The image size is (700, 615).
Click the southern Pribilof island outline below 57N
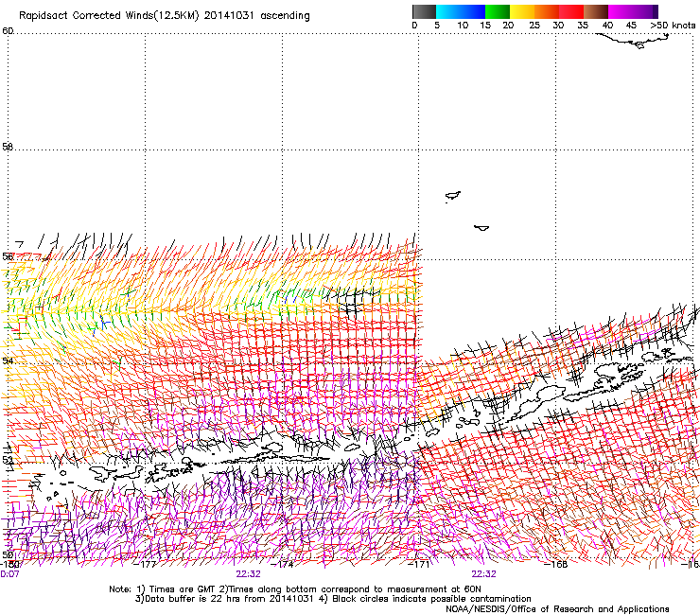[481, 228]
